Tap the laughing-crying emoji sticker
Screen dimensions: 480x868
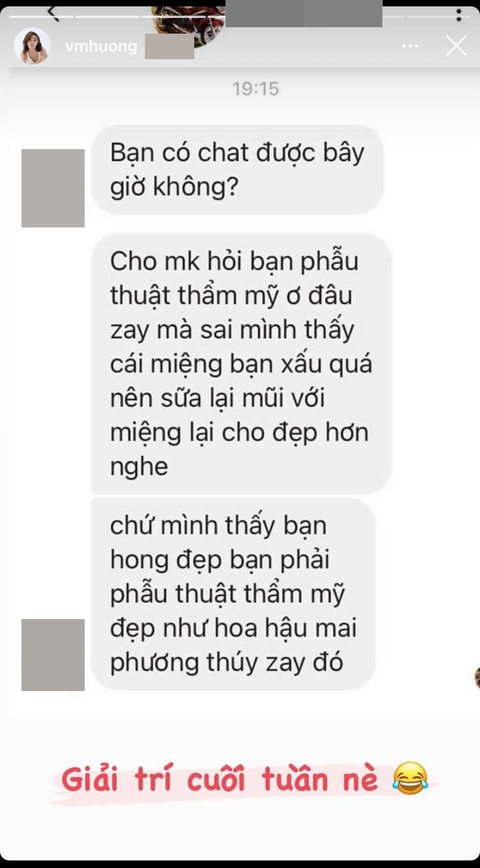click(410, 779)
